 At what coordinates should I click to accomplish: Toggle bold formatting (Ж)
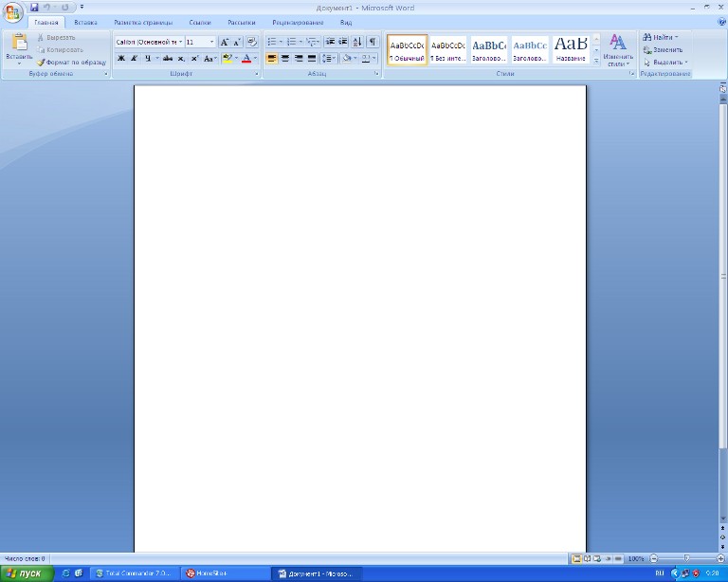click(121, 58)
